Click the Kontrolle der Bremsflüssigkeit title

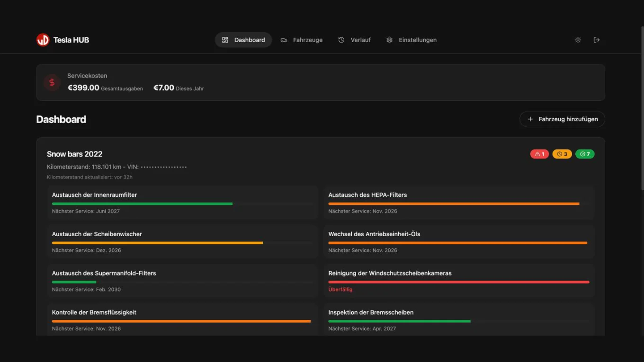coord(94,312)
